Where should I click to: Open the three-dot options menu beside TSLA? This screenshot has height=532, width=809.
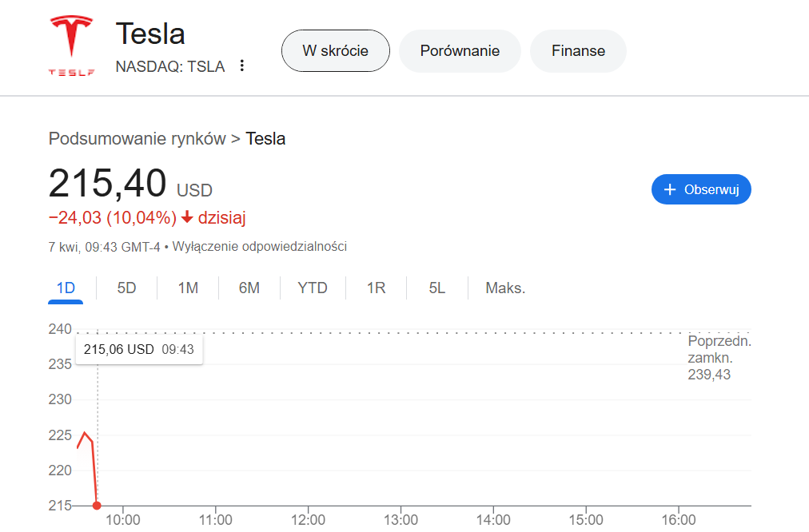click(242, 66)
